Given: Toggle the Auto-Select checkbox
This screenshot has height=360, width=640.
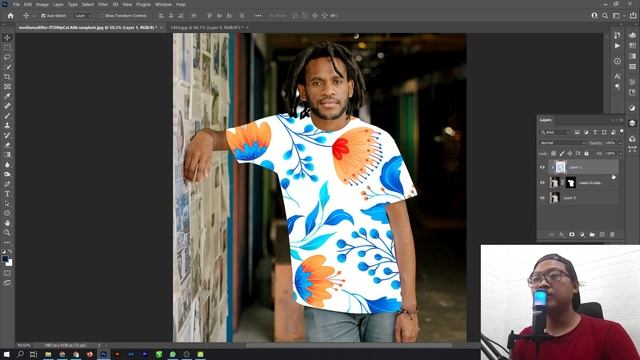Looking at the screenshot, I should [43, 16].
